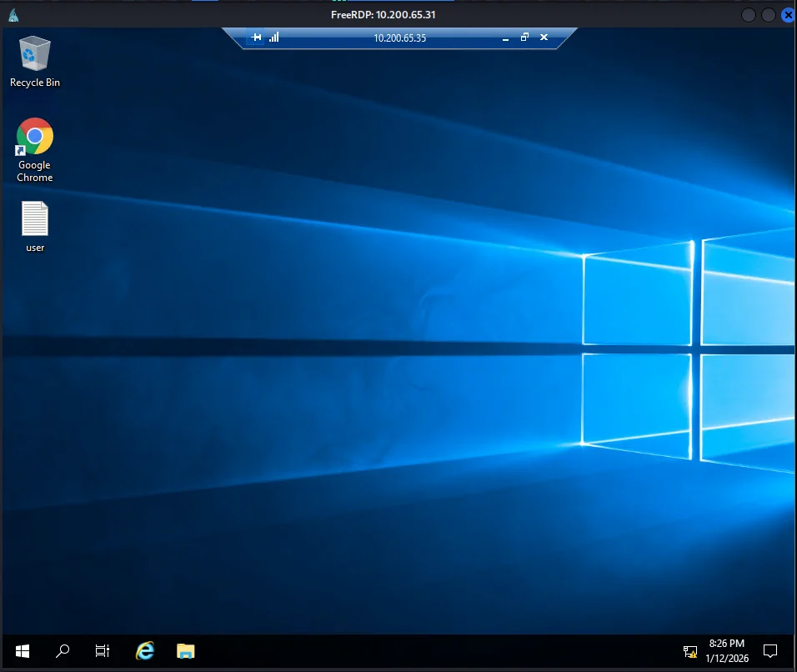Minimize the remote session from connection bar
Image resolution: width=797 pixels, height=672 pixels.
tap(504, 38)
